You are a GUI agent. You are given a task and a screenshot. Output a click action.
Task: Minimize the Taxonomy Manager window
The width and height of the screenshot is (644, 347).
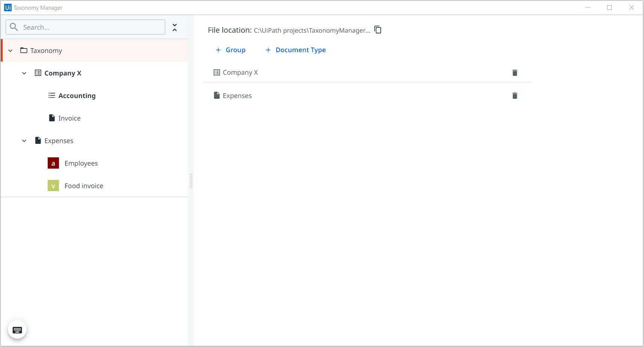pos(588,8)
